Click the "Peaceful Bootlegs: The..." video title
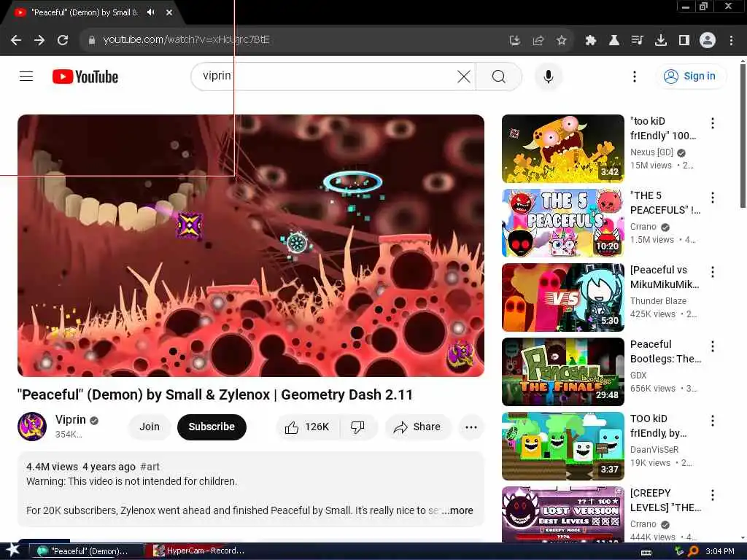This screenshot has width=747, height=560. click(665, 351)
